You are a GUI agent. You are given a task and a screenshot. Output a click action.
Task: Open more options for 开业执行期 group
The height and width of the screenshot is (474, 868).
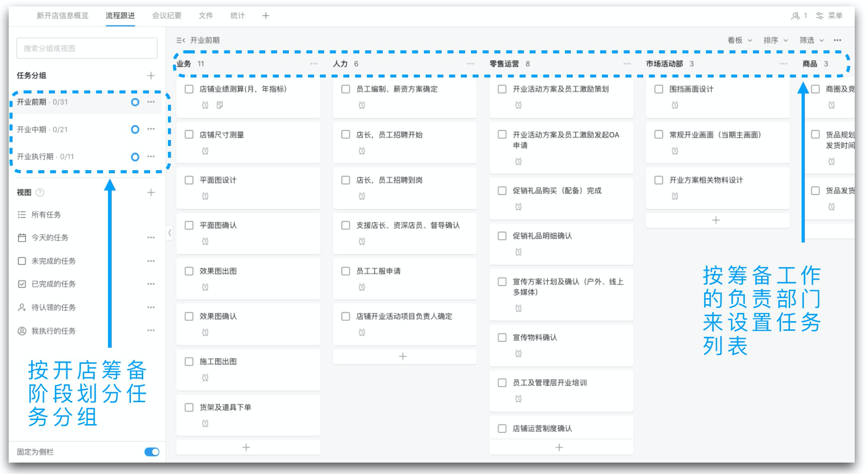(x=151, y=156)
